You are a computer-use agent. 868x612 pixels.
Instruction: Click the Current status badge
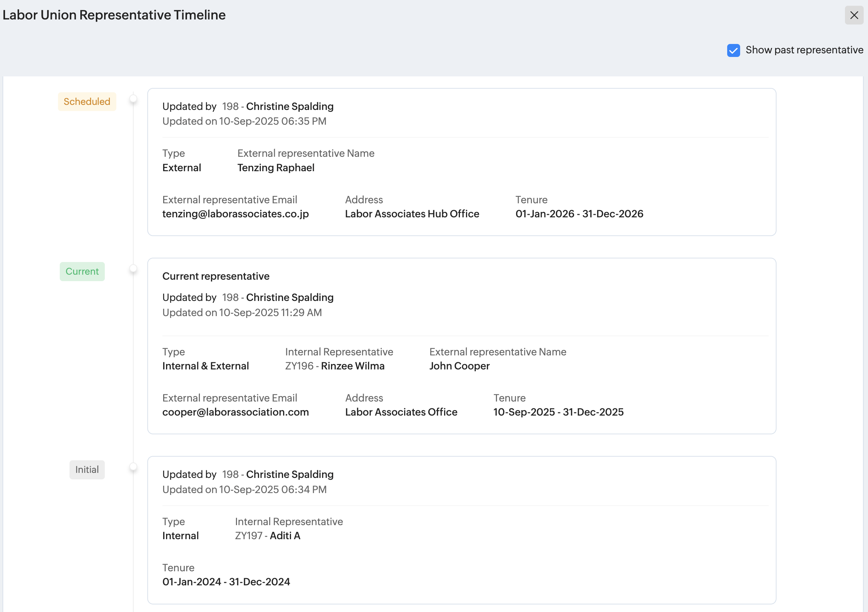click(82, 271)
